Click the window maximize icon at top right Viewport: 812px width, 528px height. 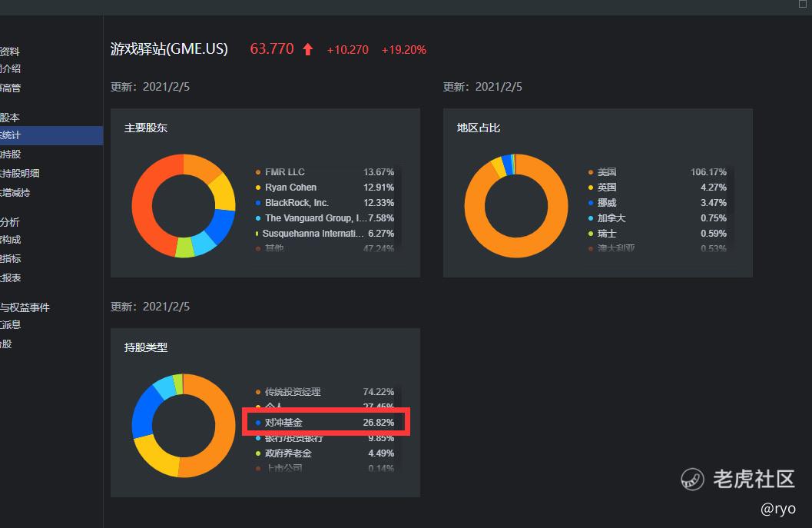[804, 4]
